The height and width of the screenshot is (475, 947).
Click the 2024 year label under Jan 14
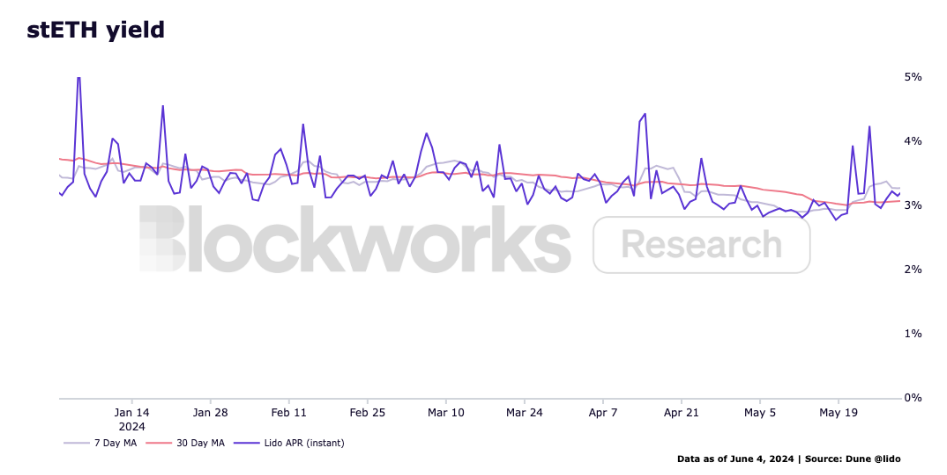pos(132,427)
